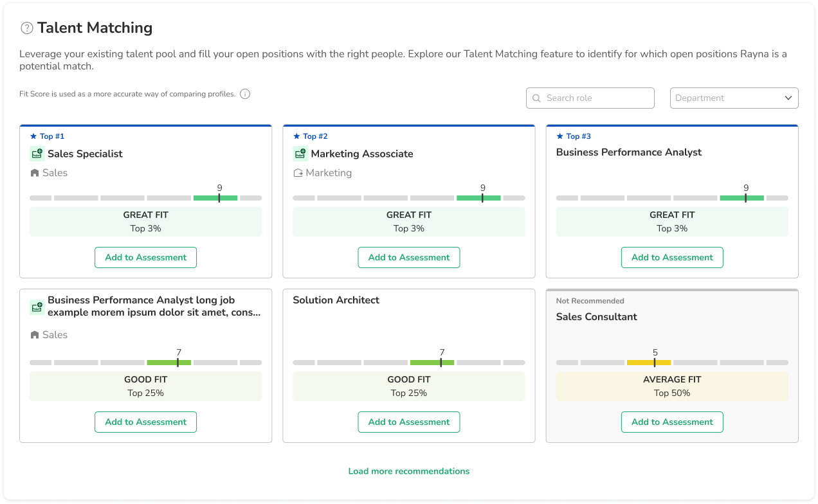Viewport: 818px width, 504px height.
Task: Click the help icon beside Talent Matching
Action: [26, 28]
